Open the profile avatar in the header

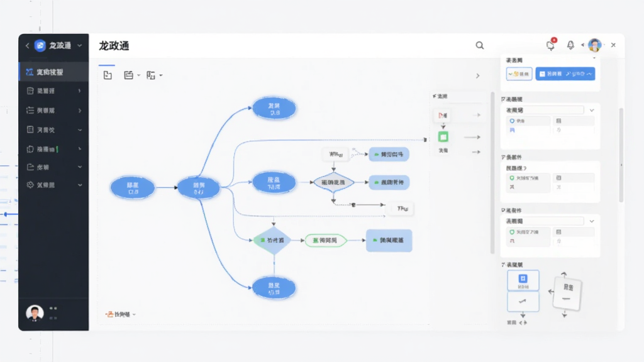(x=595, y=45)
